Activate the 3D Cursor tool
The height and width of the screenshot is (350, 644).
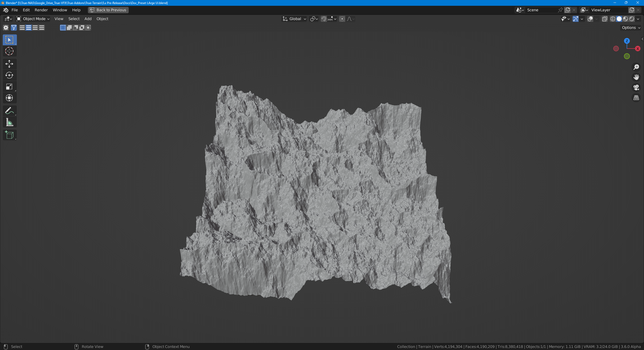coord(9,51)
